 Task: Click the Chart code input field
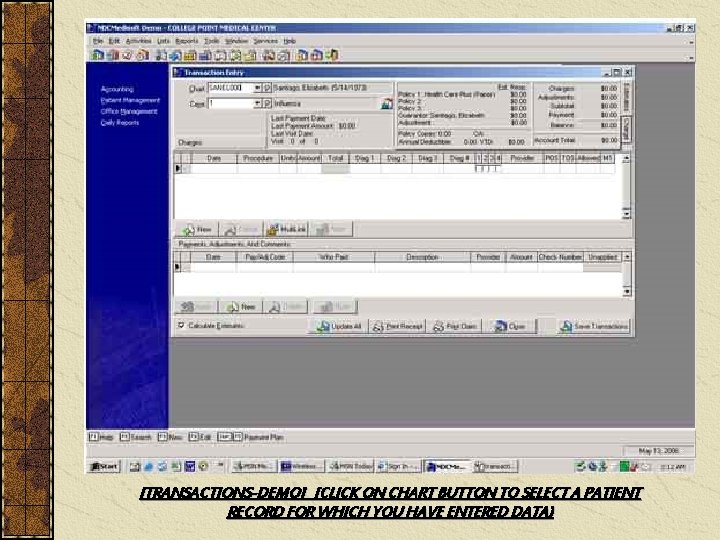231,88
